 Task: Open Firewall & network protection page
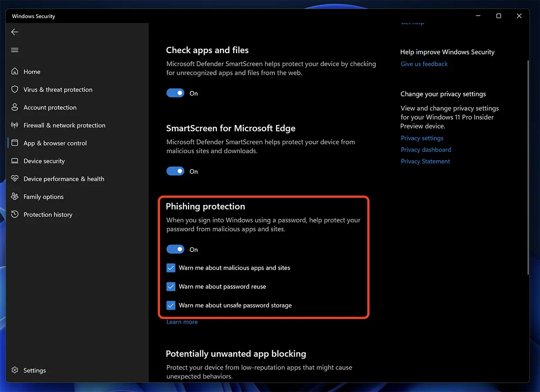[x=64, y=125]
